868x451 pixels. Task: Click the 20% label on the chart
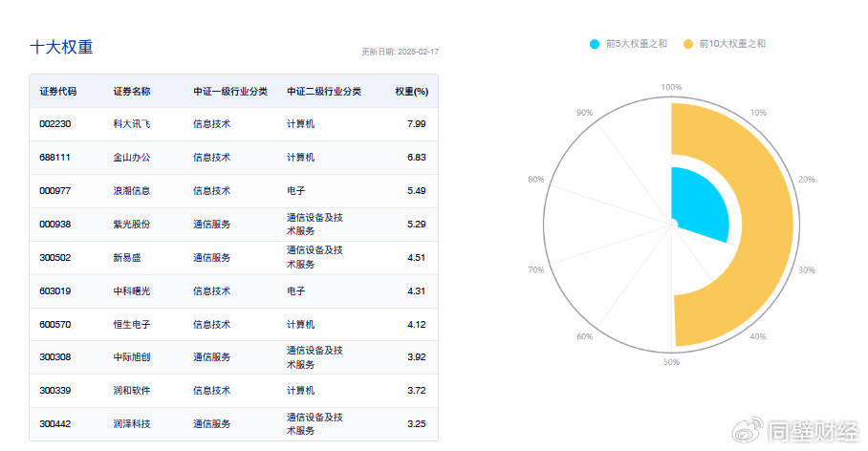pos(806,180)
